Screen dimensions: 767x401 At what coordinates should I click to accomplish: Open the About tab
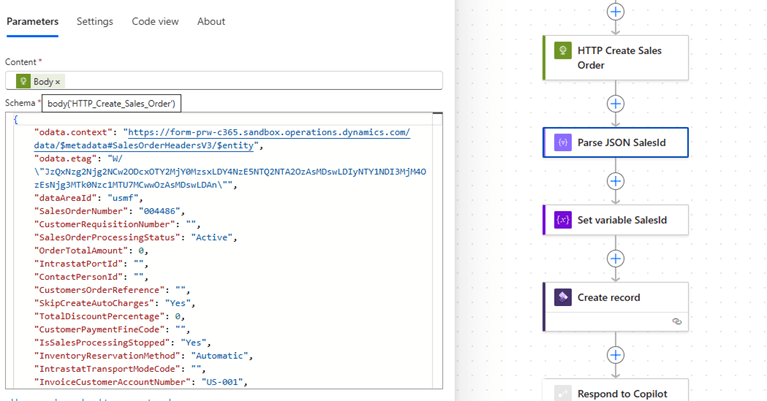pos(211,21)
